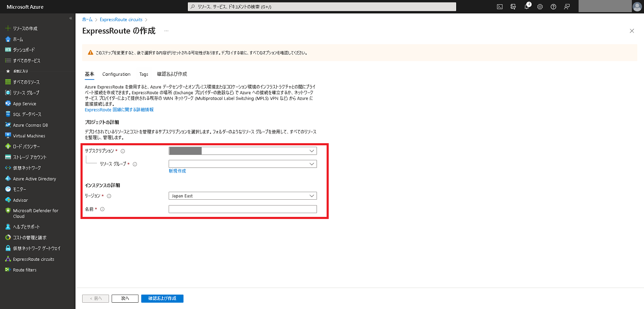Open the リージョン dropdown showing Japan East
The width and height of the screenshot is (644, 309).
coord(243,196)
